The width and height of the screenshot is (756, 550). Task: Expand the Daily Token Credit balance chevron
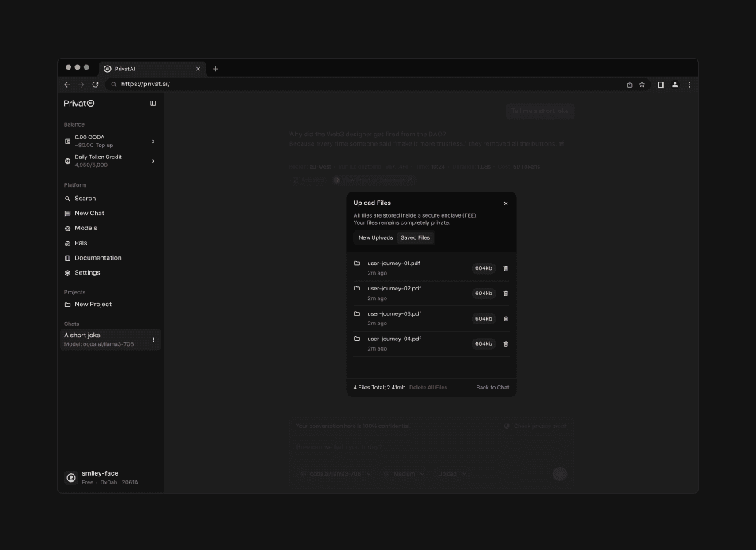[153, 161]
